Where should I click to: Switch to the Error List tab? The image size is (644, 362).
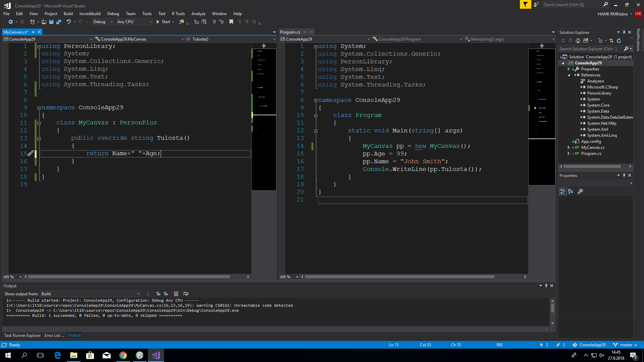pyautogui.click(x=54, y=335)
